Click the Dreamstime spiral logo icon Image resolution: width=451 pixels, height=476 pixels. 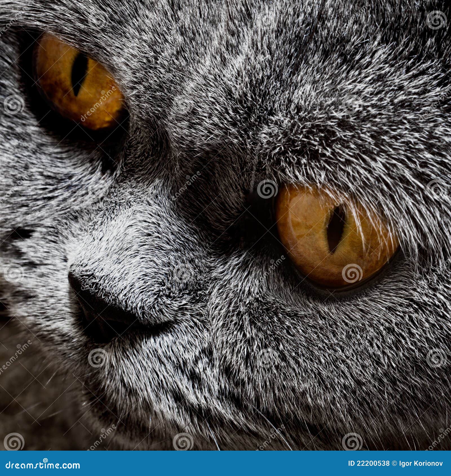[x=45, y=460]
